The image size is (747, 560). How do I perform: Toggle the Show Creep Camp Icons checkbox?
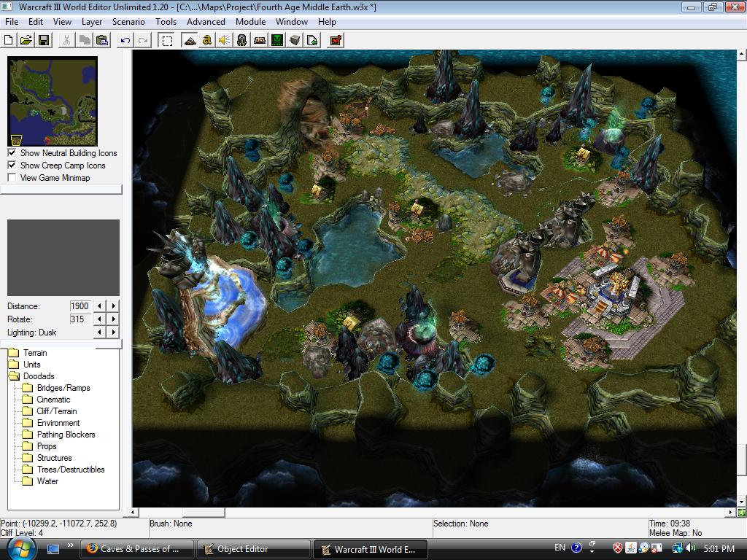click(x=12, y=166)
